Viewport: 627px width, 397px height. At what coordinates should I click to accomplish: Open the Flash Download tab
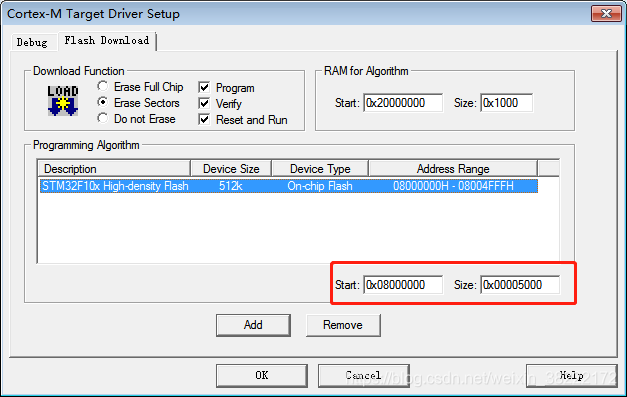(x=107, y=41)
